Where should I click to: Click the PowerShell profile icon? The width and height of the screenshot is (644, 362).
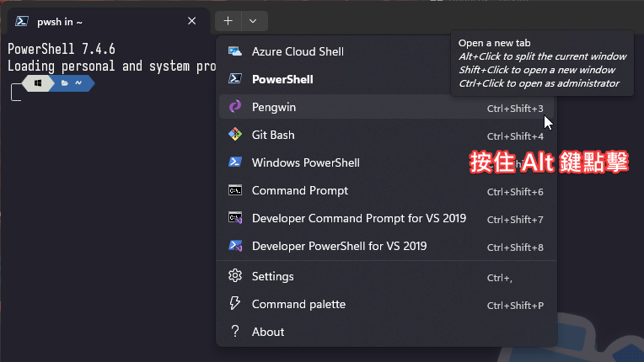tap(235, 79)
